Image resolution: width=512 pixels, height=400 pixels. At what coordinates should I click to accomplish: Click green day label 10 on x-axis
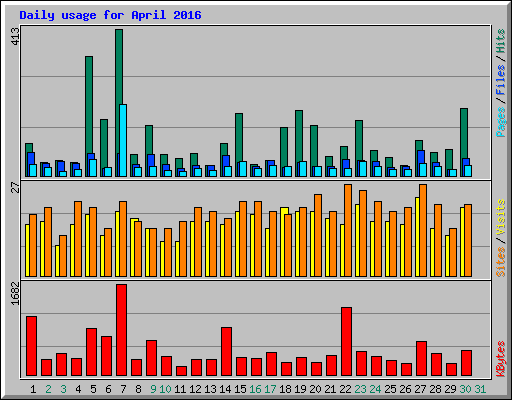point(165,389)
